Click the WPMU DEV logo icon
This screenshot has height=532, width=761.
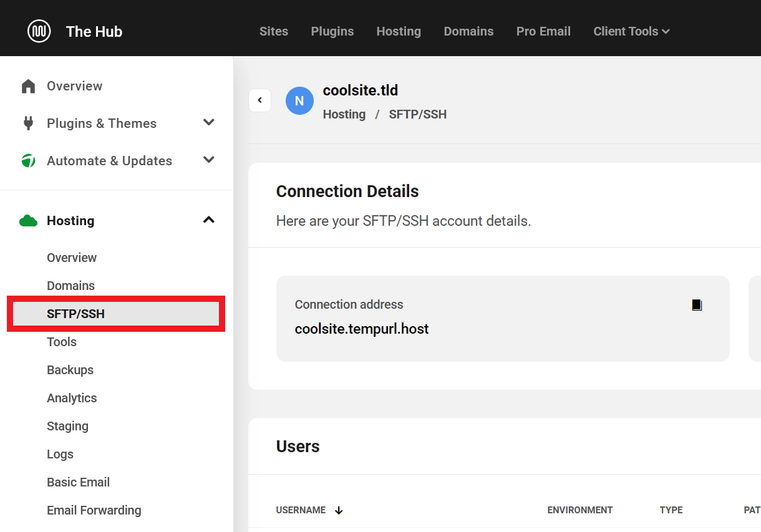pyautogui.click(x=39, y=31)
